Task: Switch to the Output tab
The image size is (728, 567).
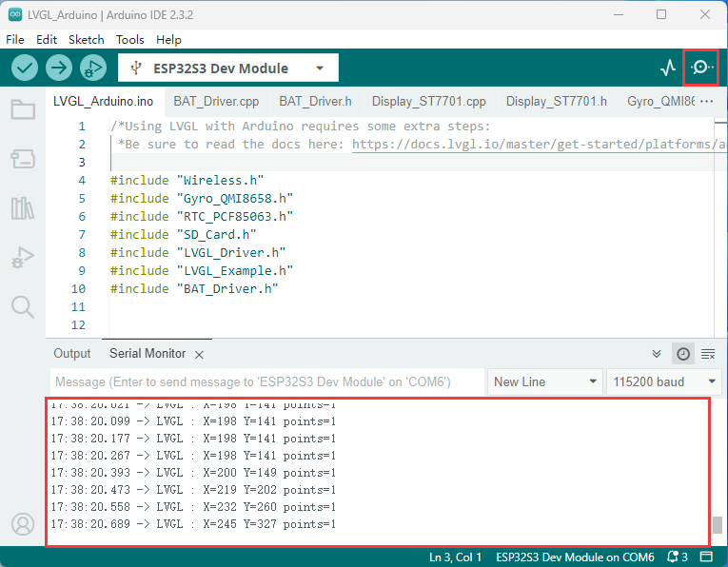Action: (72, 354)
